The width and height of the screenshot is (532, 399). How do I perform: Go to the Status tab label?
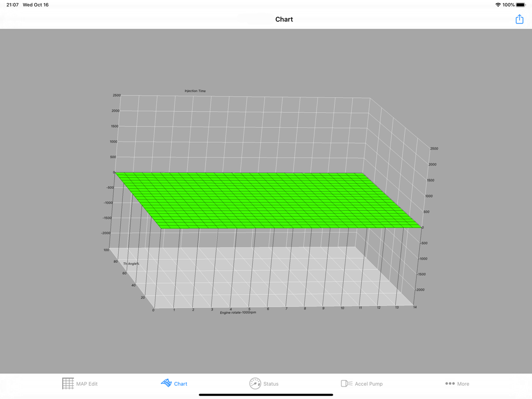tap(271, 384)
